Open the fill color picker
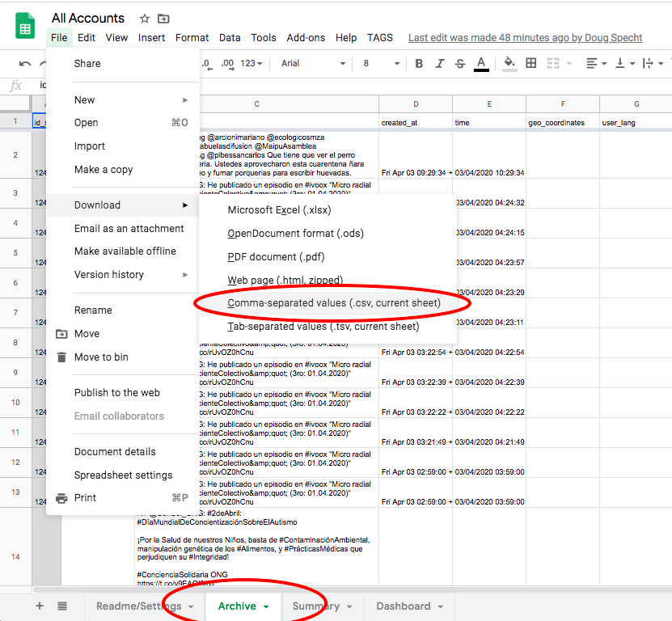This screenshot has height=621, width=672. (509, 63)
